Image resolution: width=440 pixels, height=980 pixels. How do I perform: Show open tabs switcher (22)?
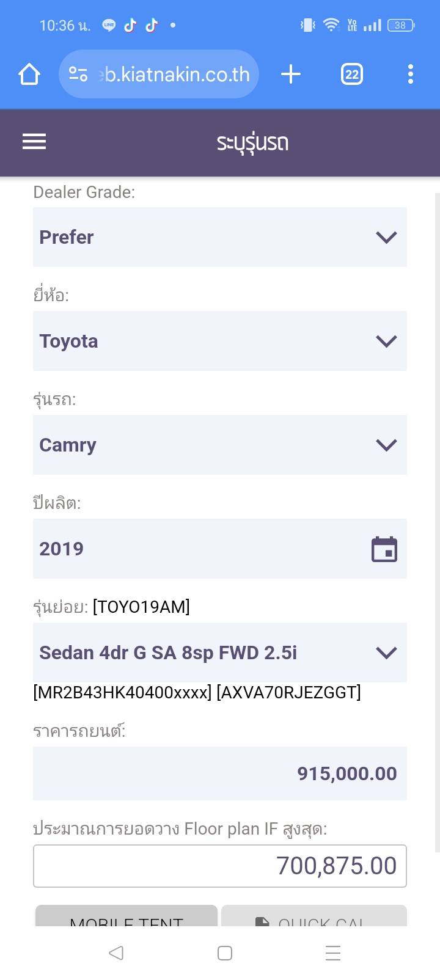[x=351, y=75]
